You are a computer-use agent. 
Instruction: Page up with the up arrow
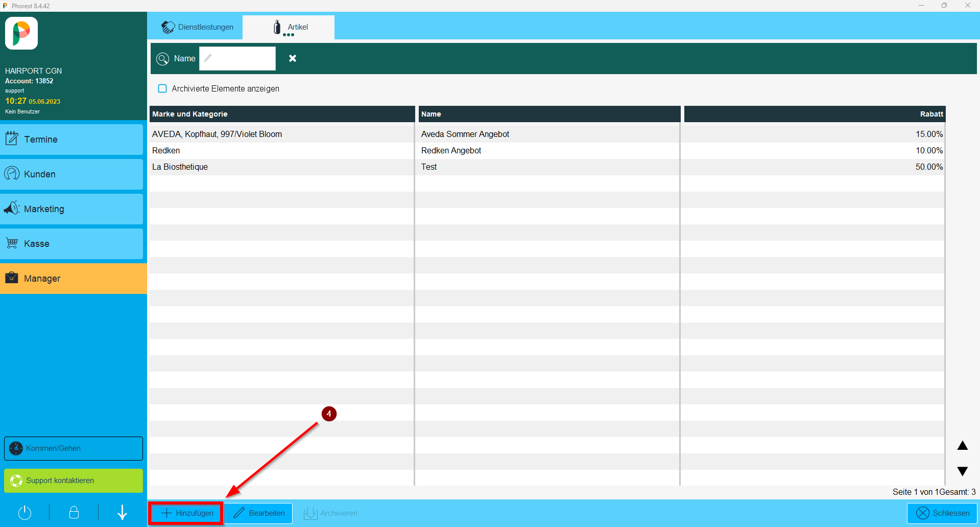963,446
